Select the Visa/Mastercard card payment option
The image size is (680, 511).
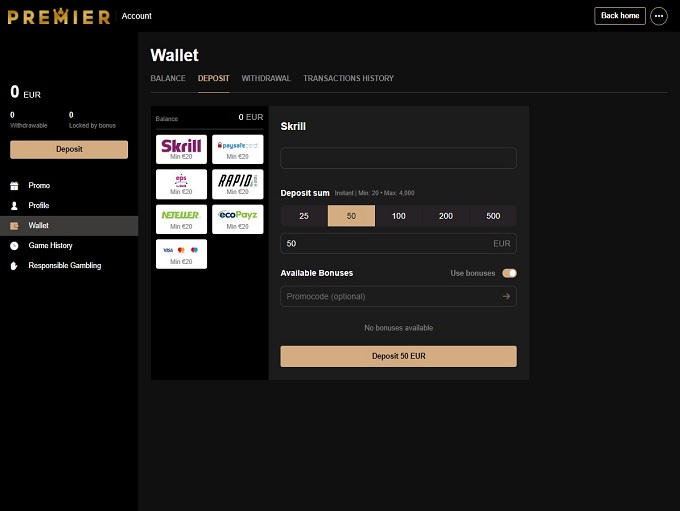pyautogui.click(x=182, y=253)
